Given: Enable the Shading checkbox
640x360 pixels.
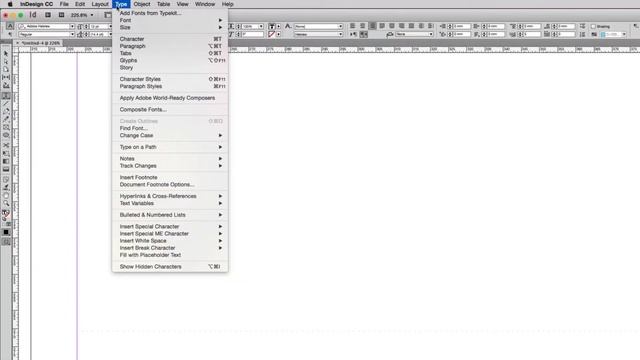Looking at the screenshot, I should [x=593, y=27].
